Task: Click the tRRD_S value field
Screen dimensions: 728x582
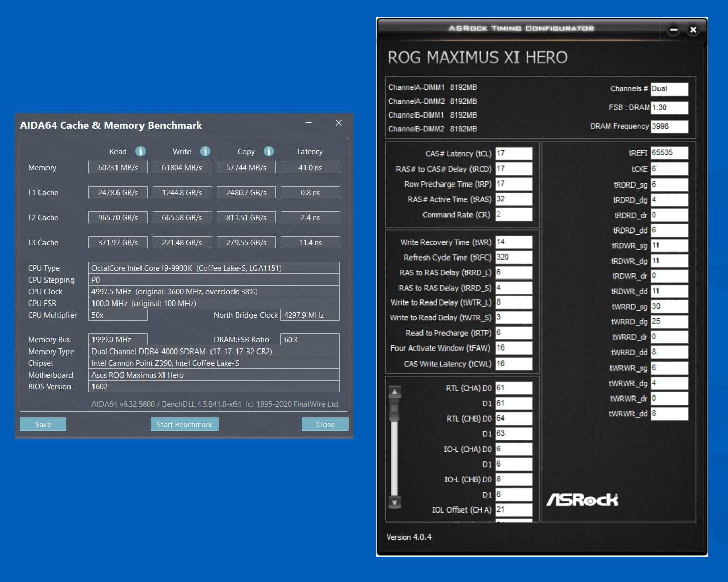Action: coord(514,288)
